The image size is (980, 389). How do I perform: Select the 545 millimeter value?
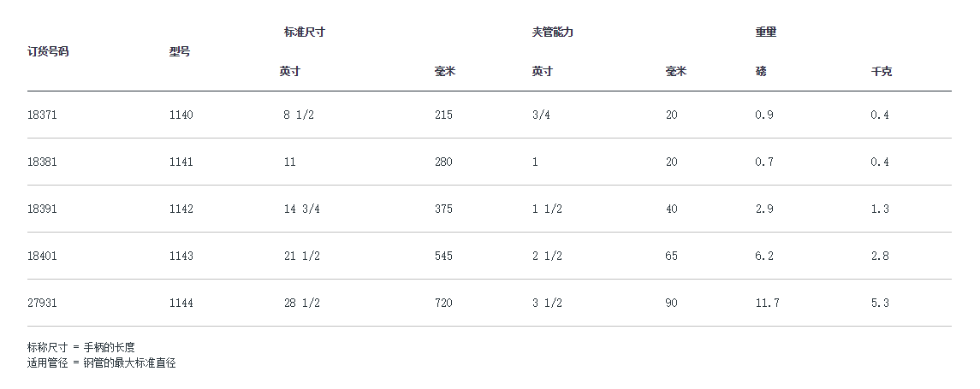point(443,256)
